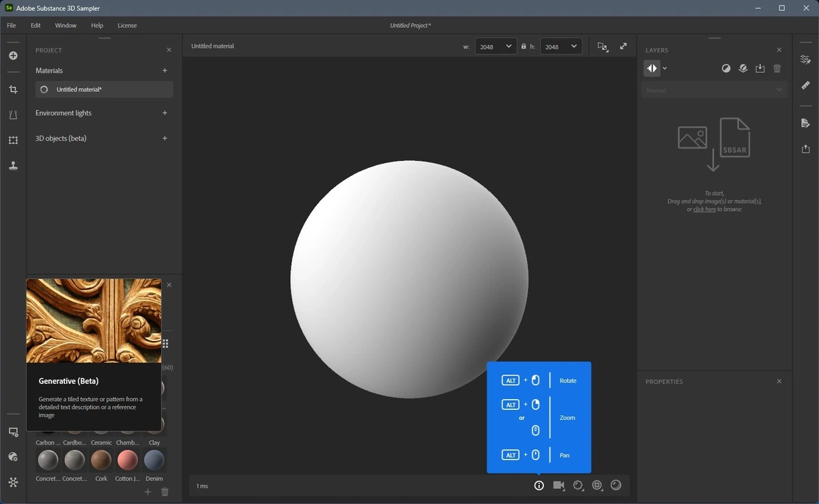This screenshot has width=819, height=504.
Task: Open the export/share icon in right sidebar
Action: tap(806, 149)
